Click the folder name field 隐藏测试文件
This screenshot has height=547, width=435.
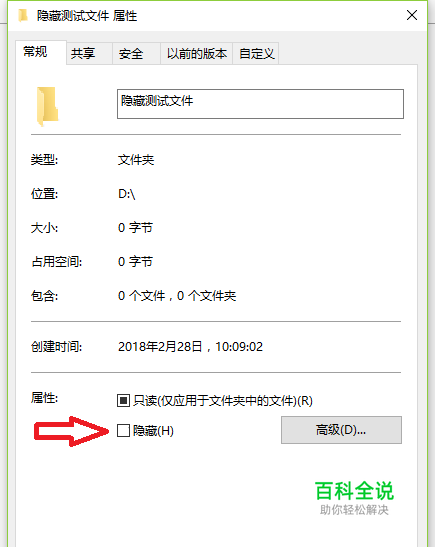pos(260,104)
